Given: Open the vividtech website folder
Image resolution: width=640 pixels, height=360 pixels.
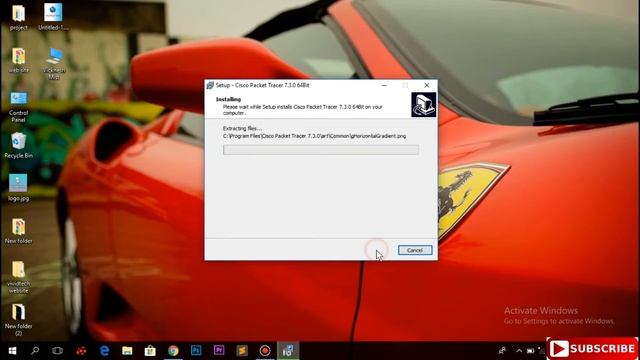Looking at the screenshot, I should [x=18, y=278].
